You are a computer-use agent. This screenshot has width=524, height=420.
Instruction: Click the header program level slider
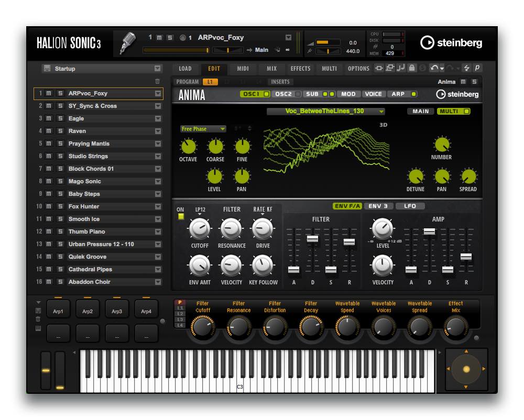point(176,50)
